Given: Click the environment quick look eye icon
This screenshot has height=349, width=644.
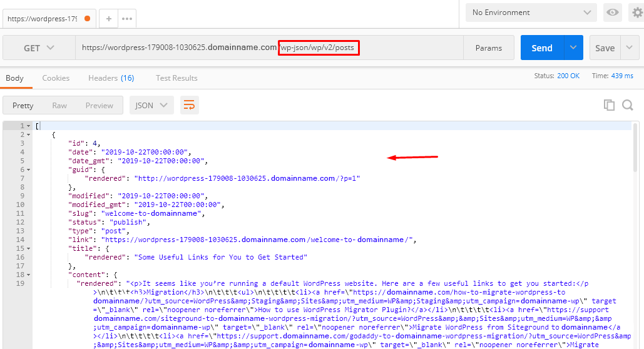Looking at the screenshot, I should (612, 13).
